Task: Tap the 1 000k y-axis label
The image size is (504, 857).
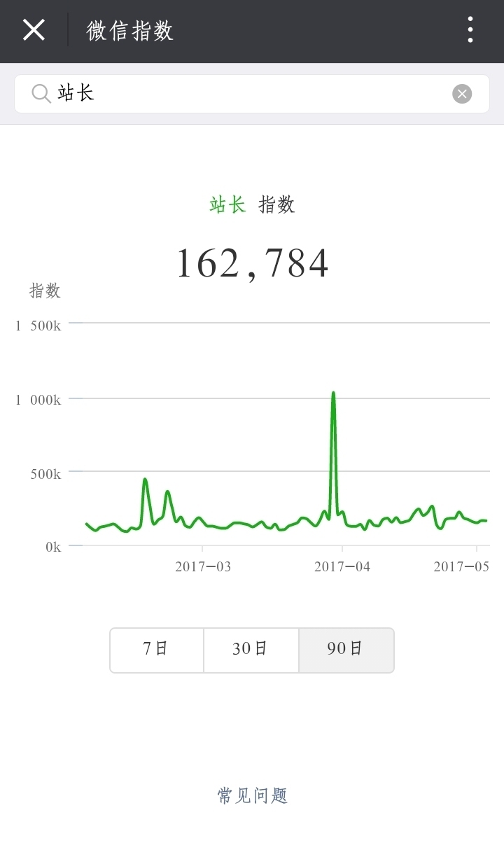Action: point(38,400)
